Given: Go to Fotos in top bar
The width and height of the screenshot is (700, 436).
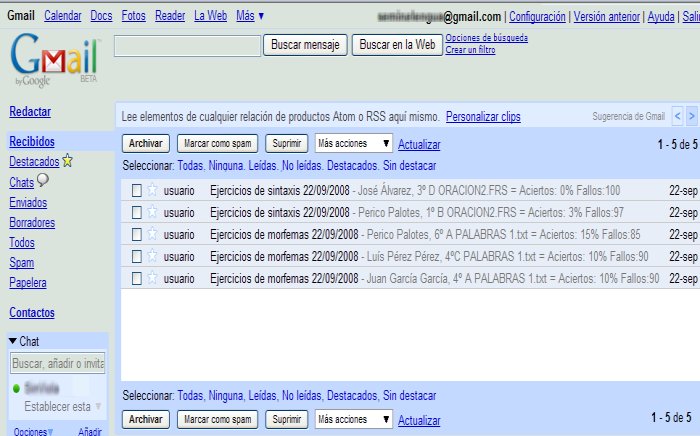Looking at the screenshot, I should tap(133, 16).
